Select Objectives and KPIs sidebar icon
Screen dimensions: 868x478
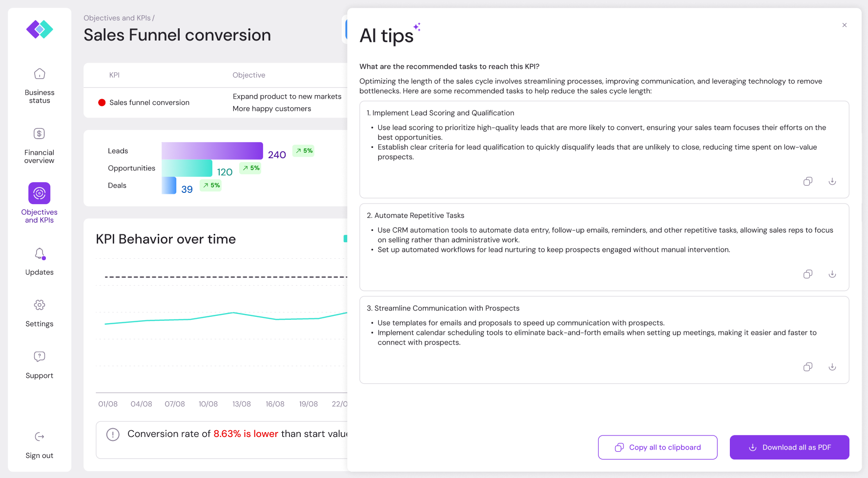tap(40, 193)
